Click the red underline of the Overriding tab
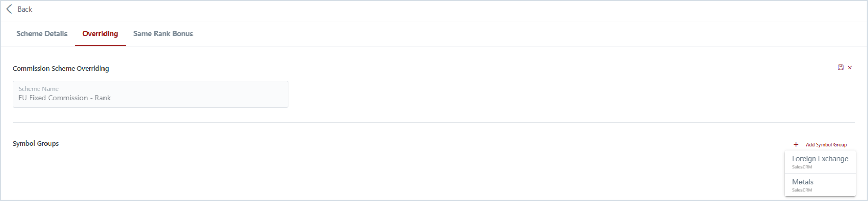868x201 pixels. click(x=100, y=45)
